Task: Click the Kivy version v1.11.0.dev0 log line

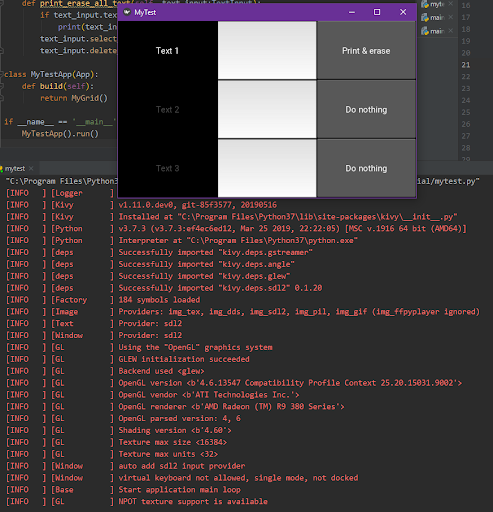Action: [x=198, y=205]
